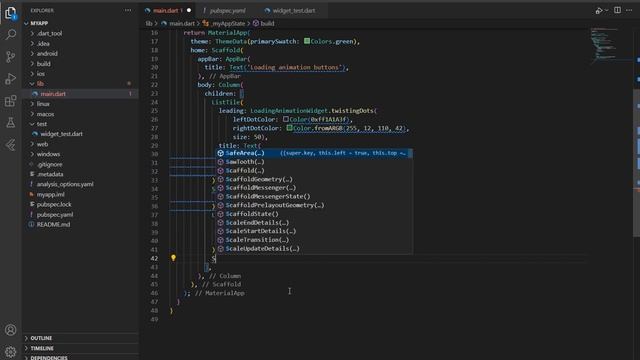Open the Explorer view in activity bar

[x=11, y=13]
